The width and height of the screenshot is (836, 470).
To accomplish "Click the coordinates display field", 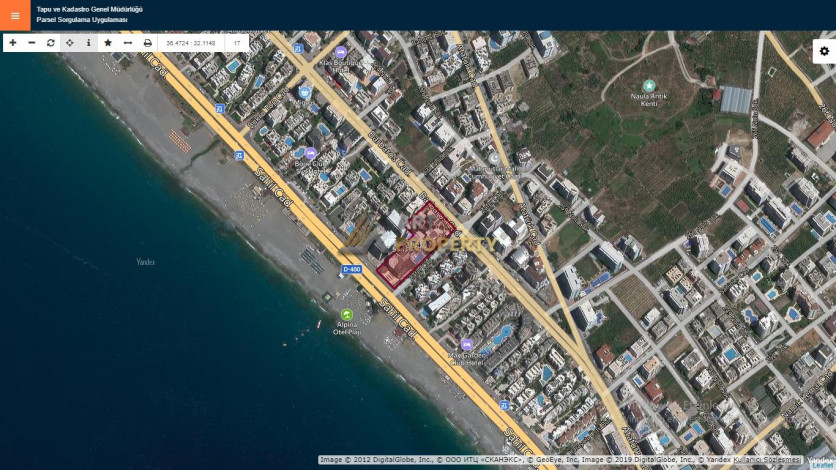I will [191, 43].
